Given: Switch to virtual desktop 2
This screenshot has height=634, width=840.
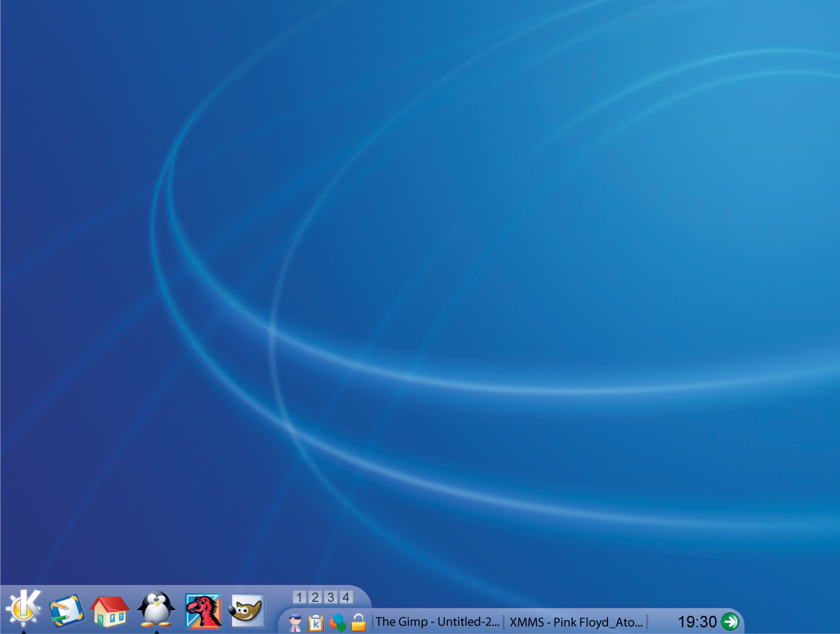Looking at the screenshot, I should coord(315,597).
